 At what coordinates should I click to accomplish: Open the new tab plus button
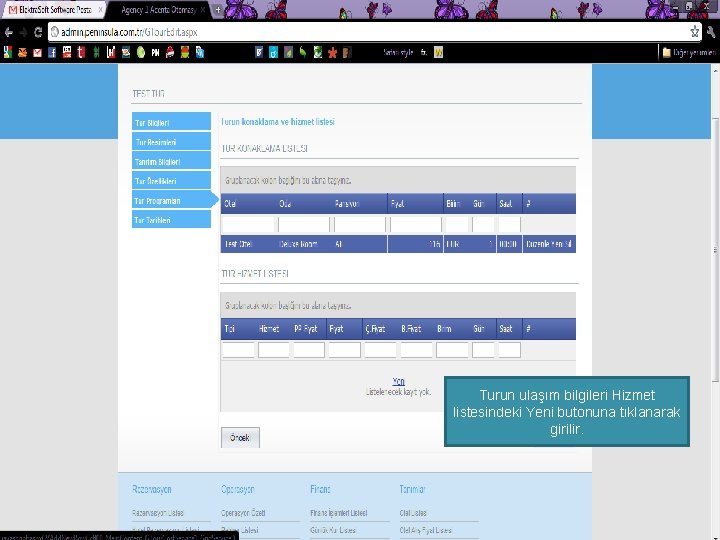pos(218,10)
